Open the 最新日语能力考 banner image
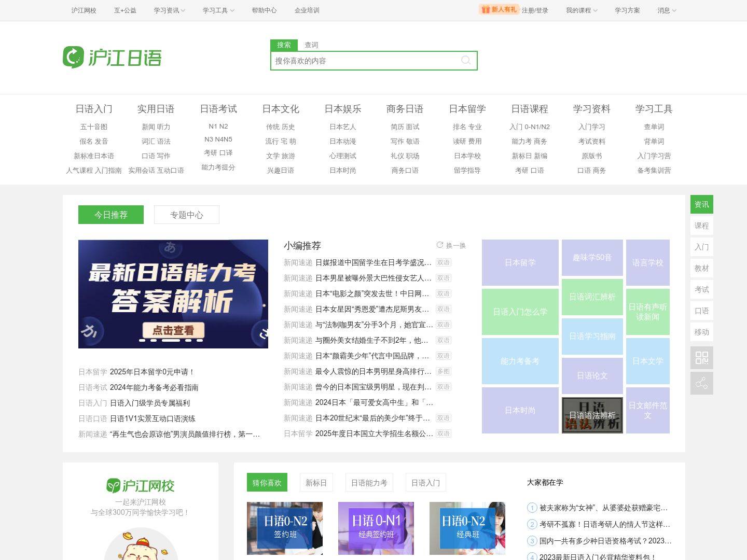The height and width of the screenshot is (560, 747). (173, 293)
